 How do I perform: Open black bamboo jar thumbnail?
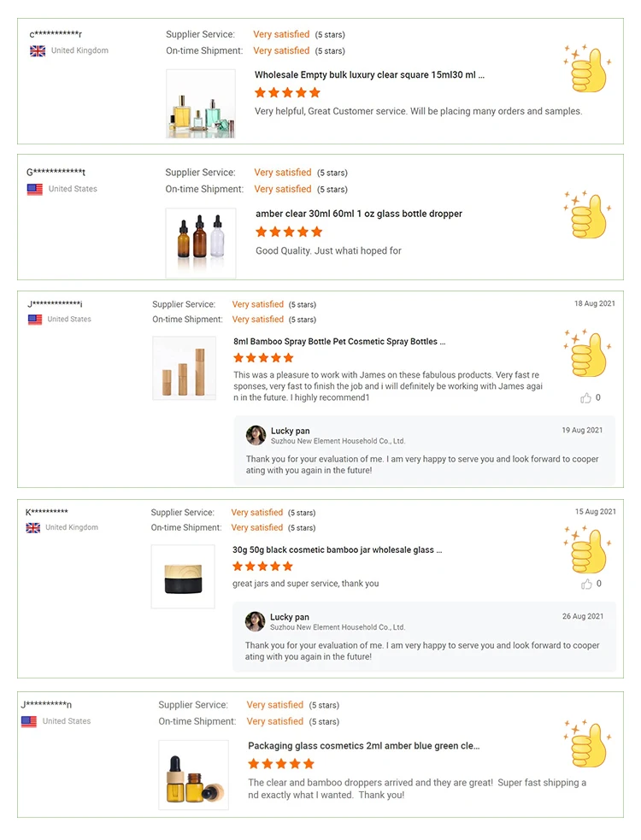(x=183, y=577)
